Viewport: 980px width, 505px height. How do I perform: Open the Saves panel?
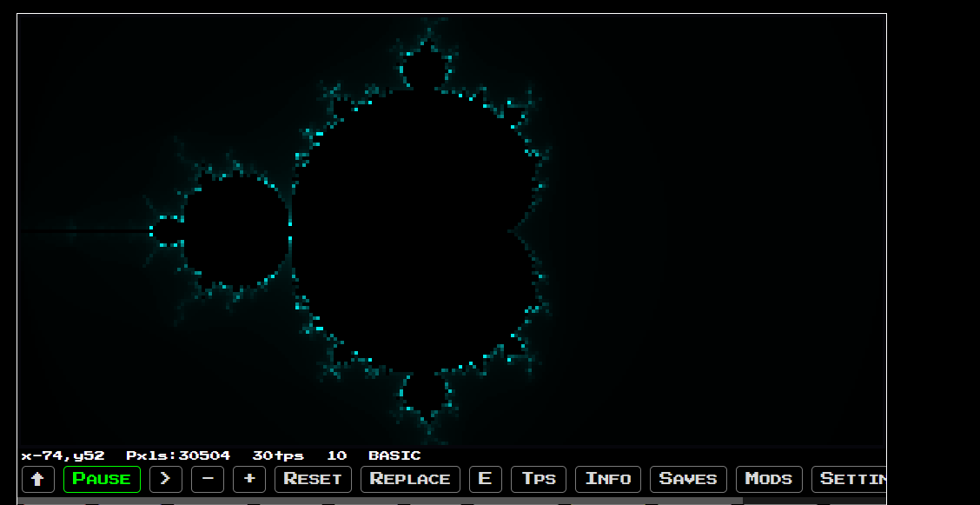click(x=687, y=479)
